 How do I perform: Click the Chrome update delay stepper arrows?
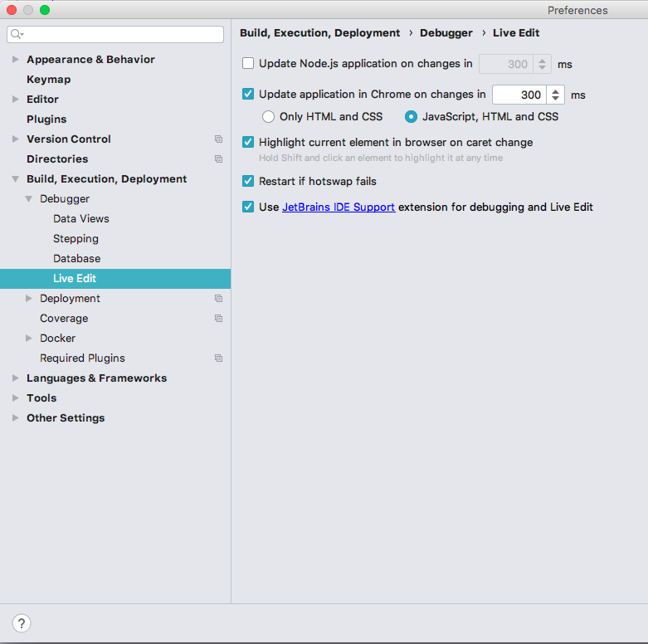[x=555, y=95]
